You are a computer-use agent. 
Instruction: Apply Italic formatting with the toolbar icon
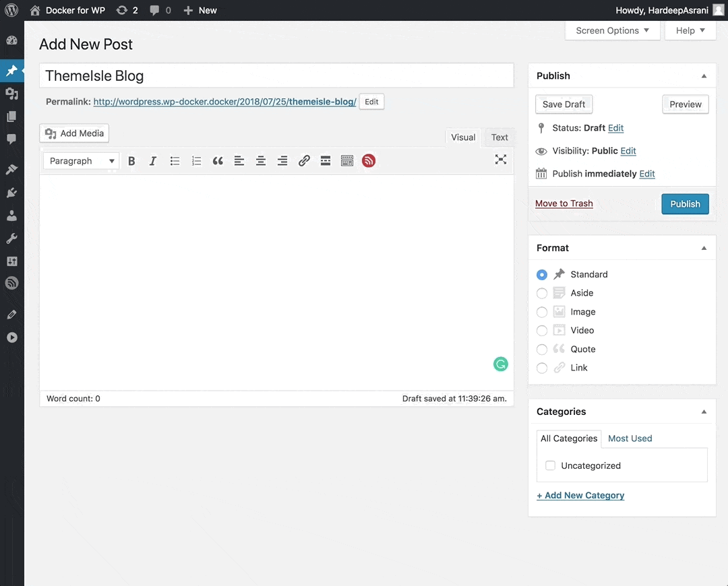pos(152,160)
